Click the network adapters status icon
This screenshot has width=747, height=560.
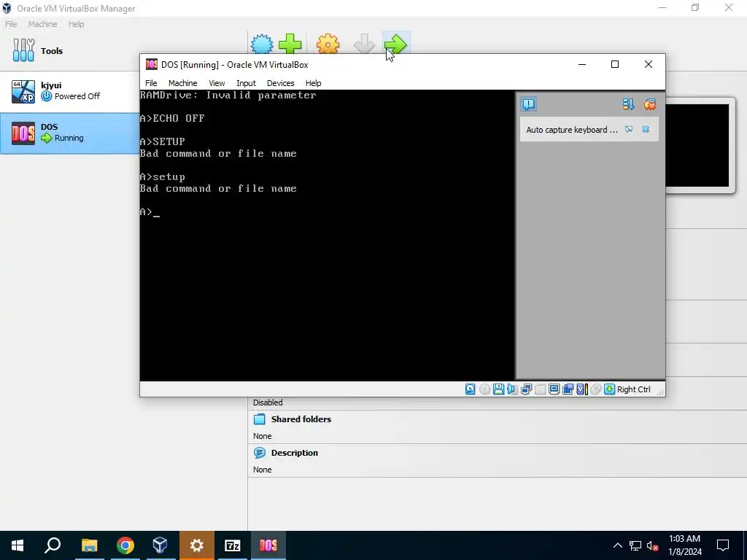point(526,389)
